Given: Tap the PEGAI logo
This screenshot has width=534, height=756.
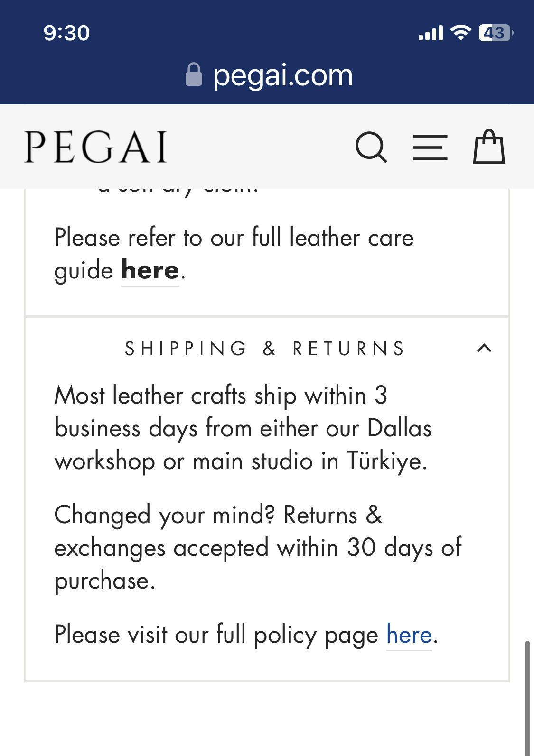Looking at the screenshot, I should [96, 148].
